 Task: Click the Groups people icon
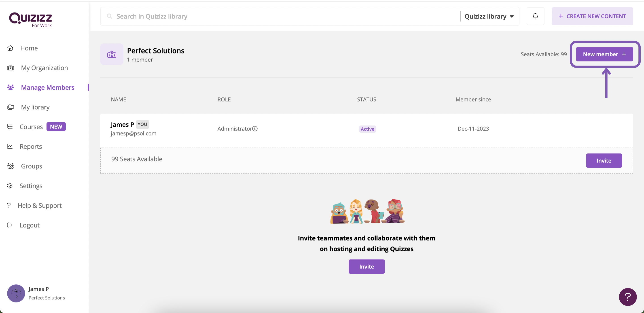click(x=11, y=166)
